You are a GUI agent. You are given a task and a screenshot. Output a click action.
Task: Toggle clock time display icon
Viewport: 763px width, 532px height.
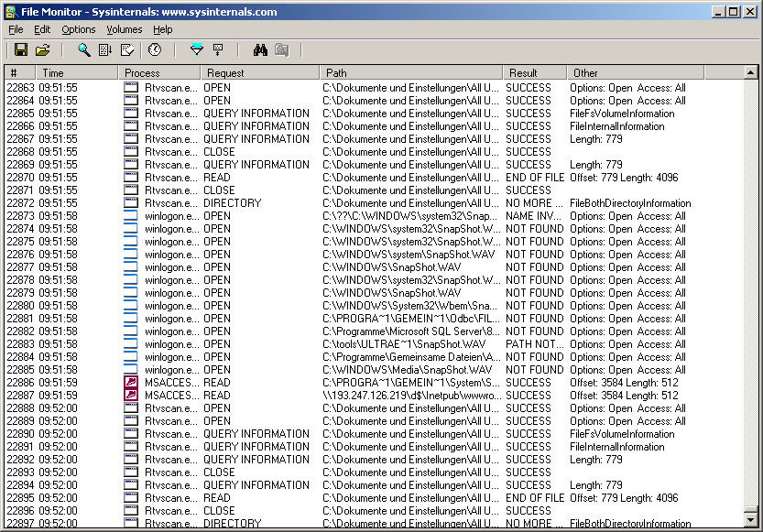[x=155, y=49]
